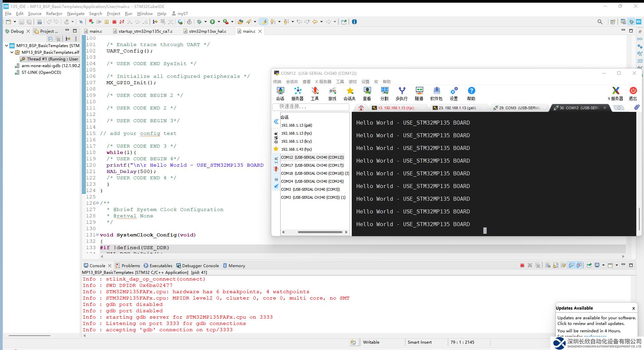
Task: Open dropdown arrow next to Run button
Action: (219, 22)
